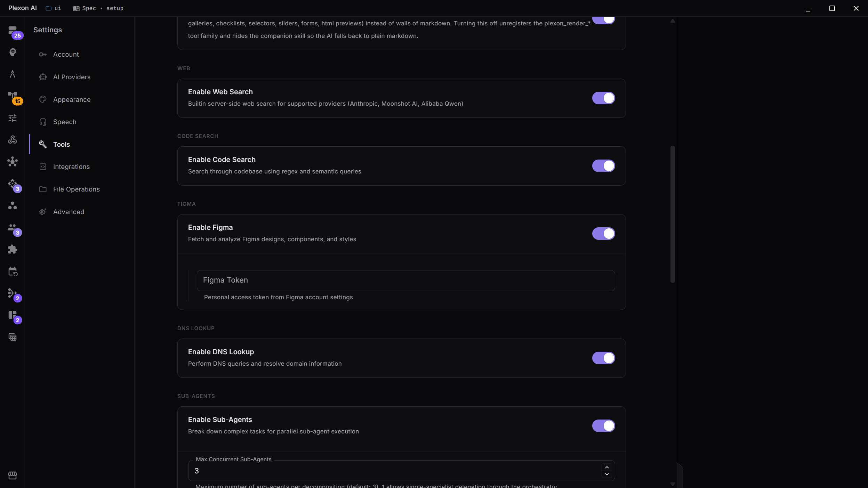Turn off Enable Code Search switch
868x488 pixels.
(603, 166)
